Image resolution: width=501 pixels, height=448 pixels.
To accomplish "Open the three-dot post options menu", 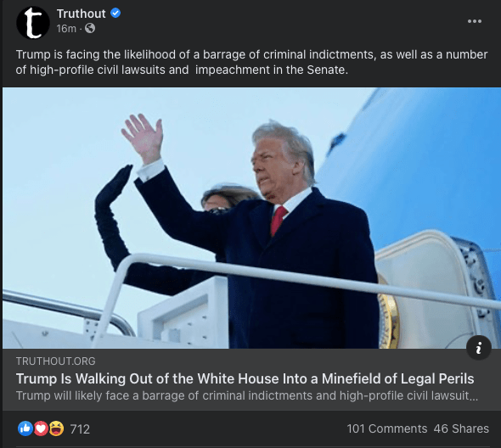I will pyautogui.click(x=475, y=21).
